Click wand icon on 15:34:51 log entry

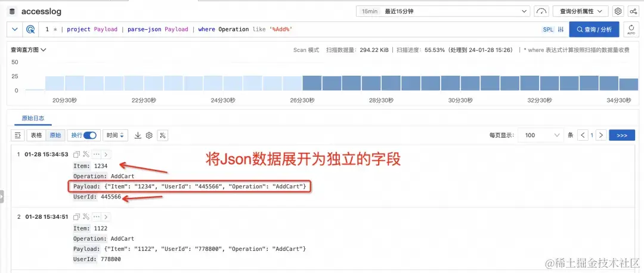(x=86, y=217)
